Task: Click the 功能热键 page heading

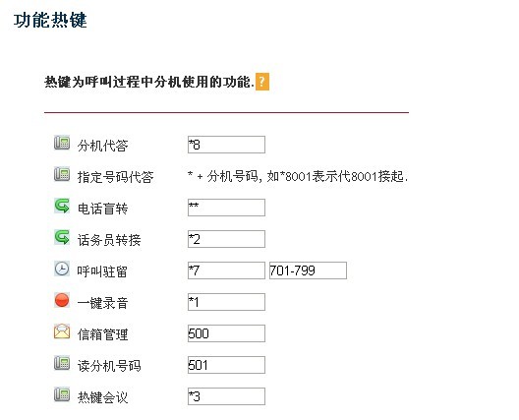Action: (x=50, y=20)
